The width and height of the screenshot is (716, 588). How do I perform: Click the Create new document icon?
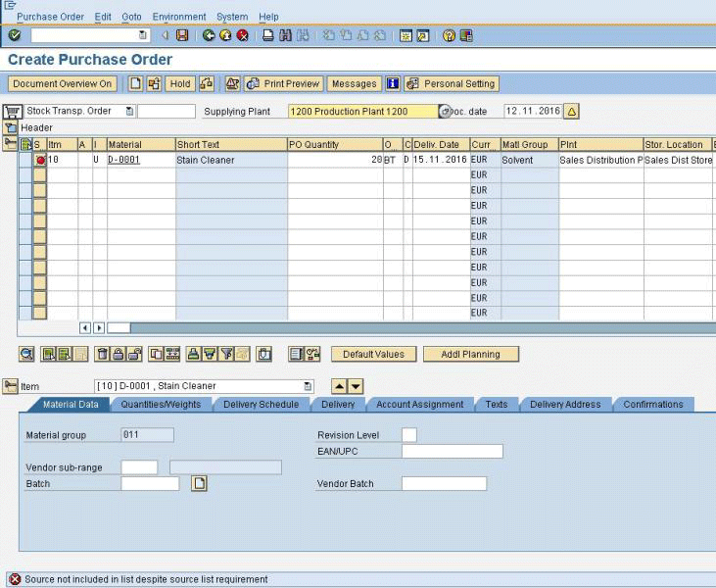pos(136,84)
